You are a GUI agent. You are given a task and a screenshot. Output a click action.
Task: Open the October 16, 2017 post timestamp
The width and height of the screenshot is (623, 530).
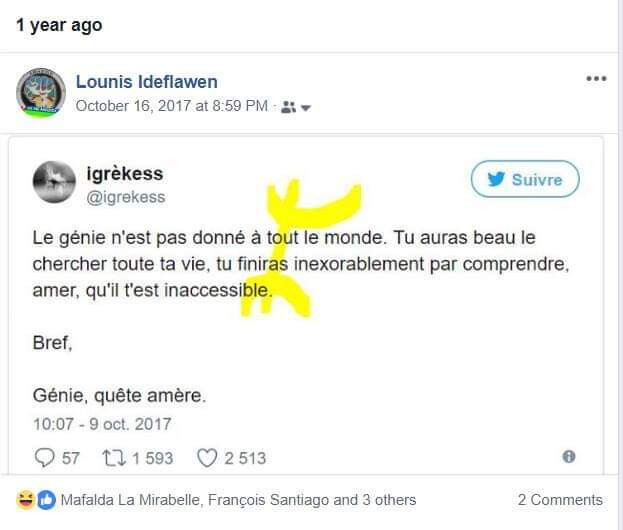[171, 106]
